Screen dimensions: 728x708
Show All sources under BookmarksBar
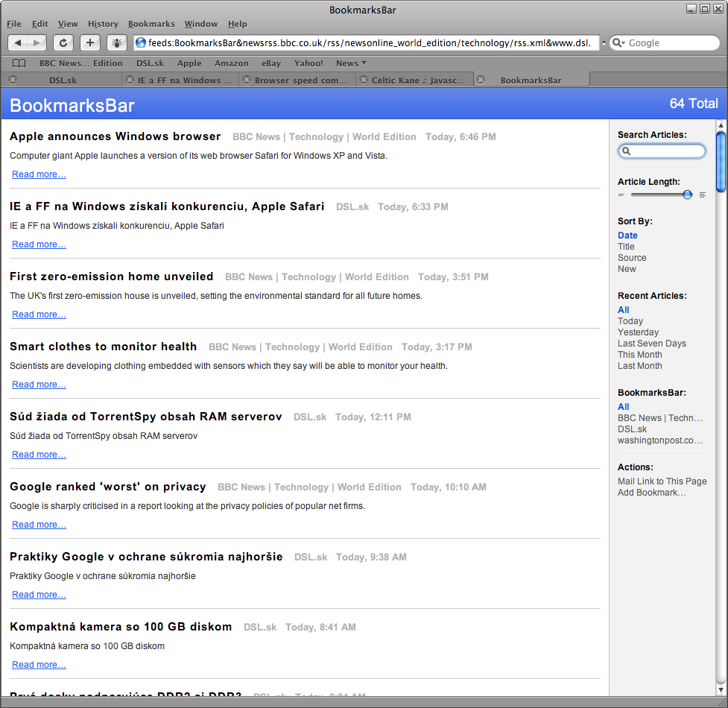(x=623, y=407)
